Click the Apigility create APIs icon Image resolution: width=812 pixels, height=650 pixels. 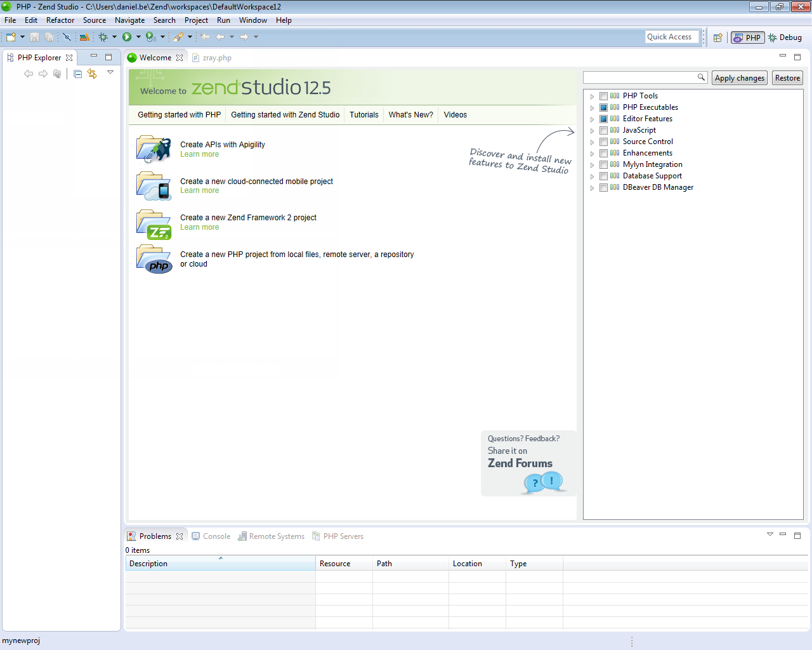click(154, 149)
